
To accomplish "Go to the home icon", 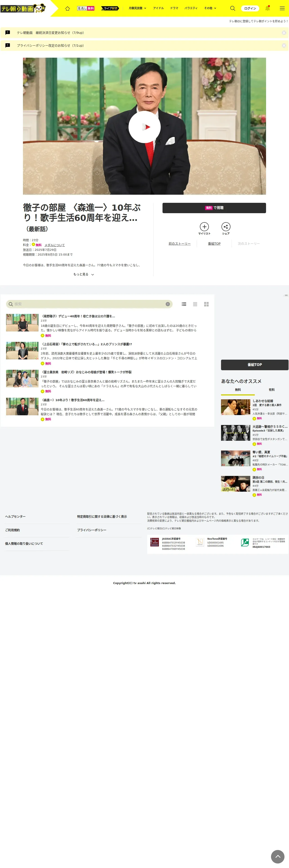I will [67, 8].
